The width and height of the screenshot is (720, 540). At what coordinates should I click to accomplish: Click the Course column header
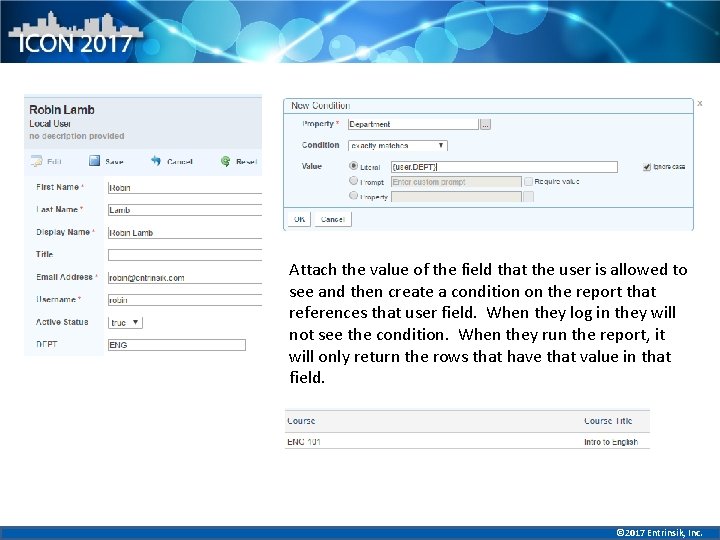(x=301, y=421)
